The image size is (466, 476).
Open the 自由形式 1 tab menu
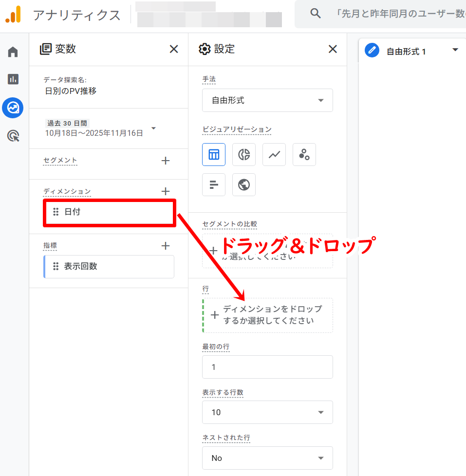point(455,50)
